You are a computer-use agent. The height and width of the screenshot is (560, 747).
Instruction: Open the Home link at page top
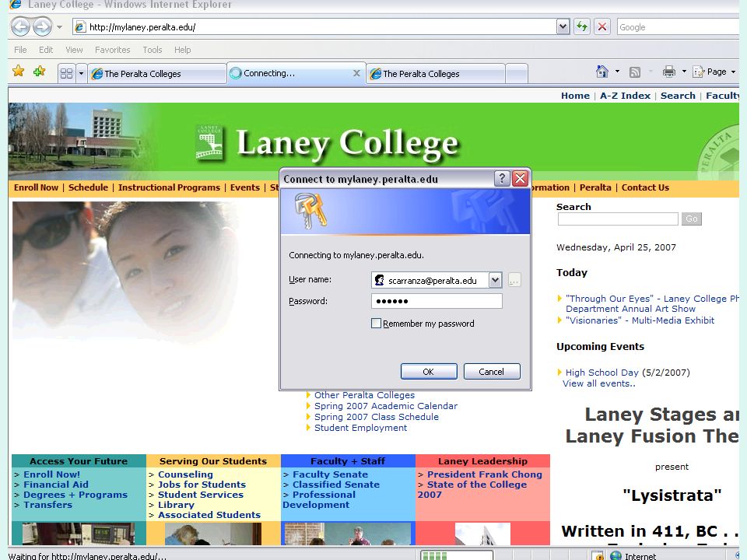575,96
